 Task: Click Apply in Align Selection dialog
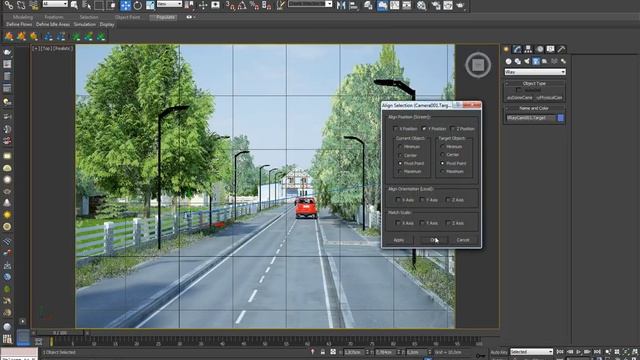[398, 240]
